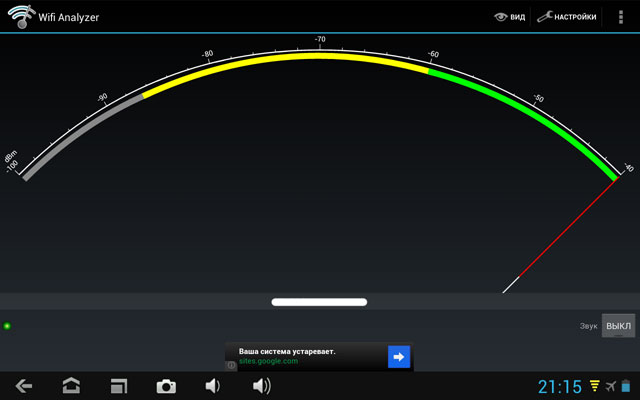
Task: Click the Звук label
Action: pos(589,326)
